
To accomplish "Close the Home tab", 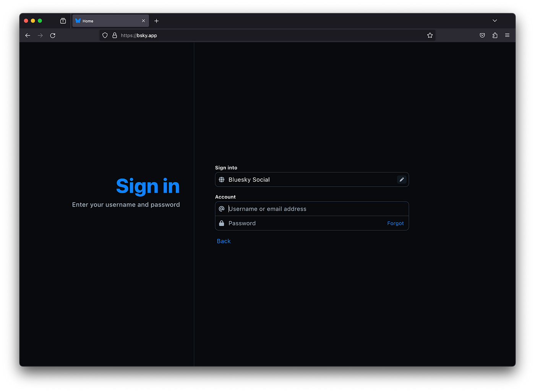I will pyautogui.click(x=143, y=21).
